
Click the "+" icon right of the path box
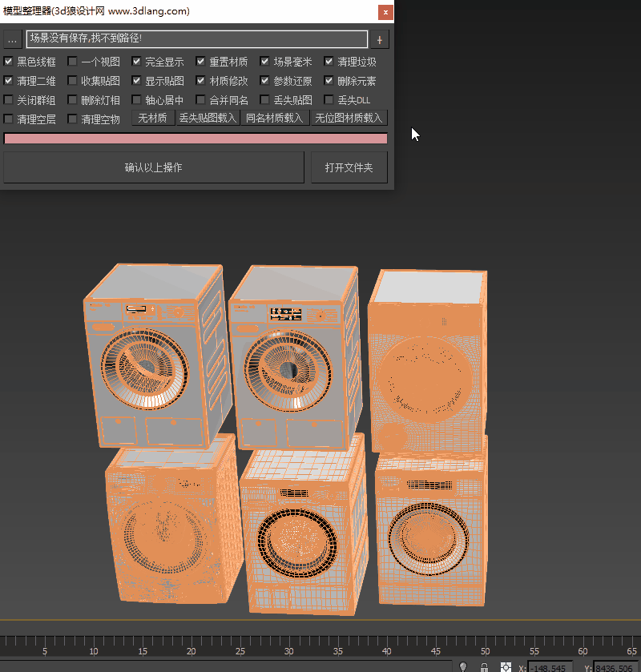pos(380,38)
